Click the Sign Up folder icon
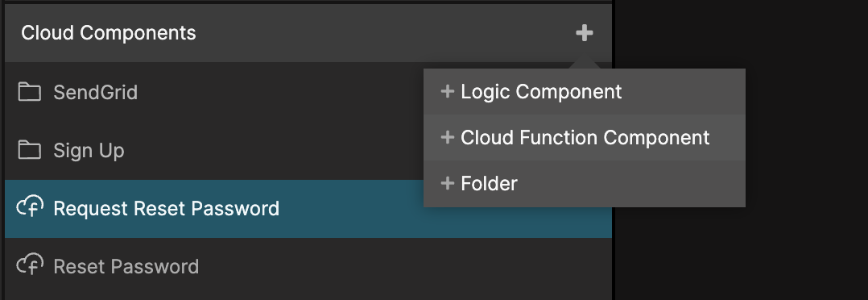The width and height of the screenshot is (868, 300). [x=29, y=150]
